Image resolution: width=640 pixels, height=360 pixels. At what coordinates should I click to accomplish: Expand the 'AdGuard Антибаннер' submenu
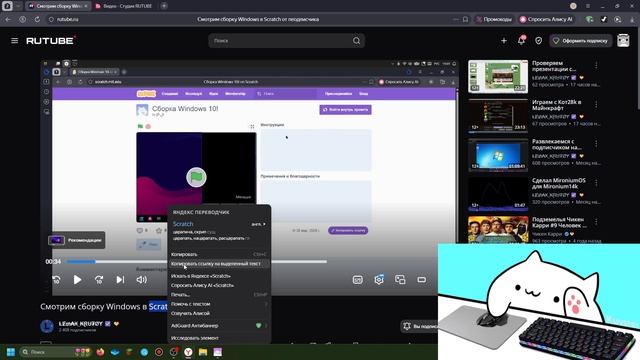(218, 326)
